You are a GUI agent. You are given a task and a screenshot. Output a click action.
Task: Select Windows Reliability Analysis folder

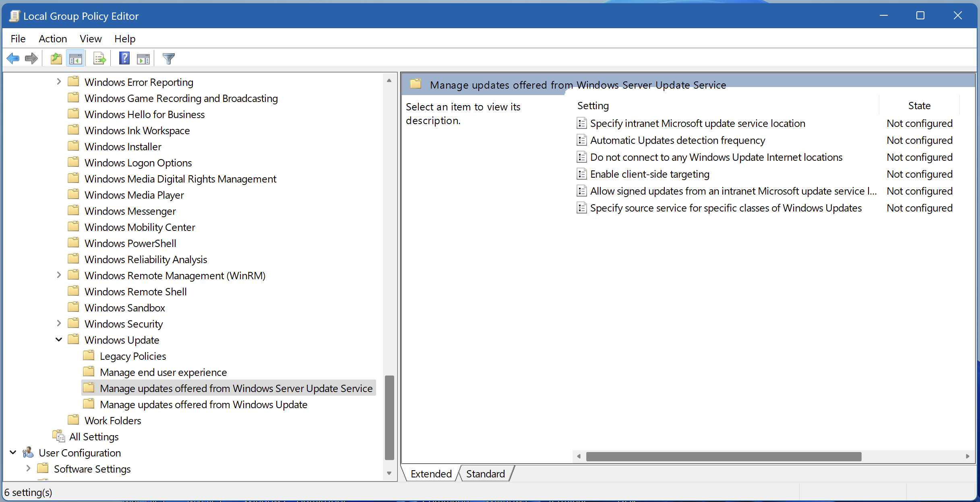tap(146, 259)
